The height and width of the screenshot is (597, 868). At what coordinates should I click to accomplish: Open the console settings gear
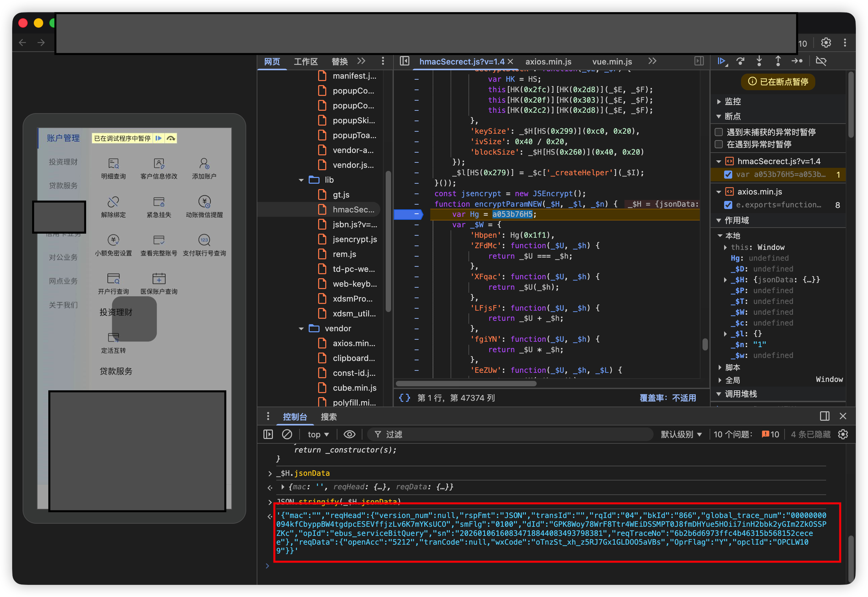coord(843,434)
